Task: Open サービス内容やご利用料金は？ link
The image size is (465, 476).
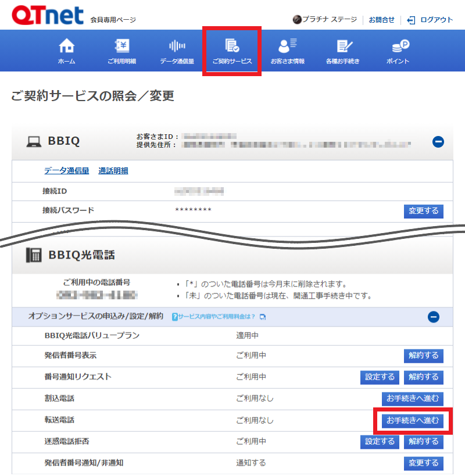Action: (216, 317)
